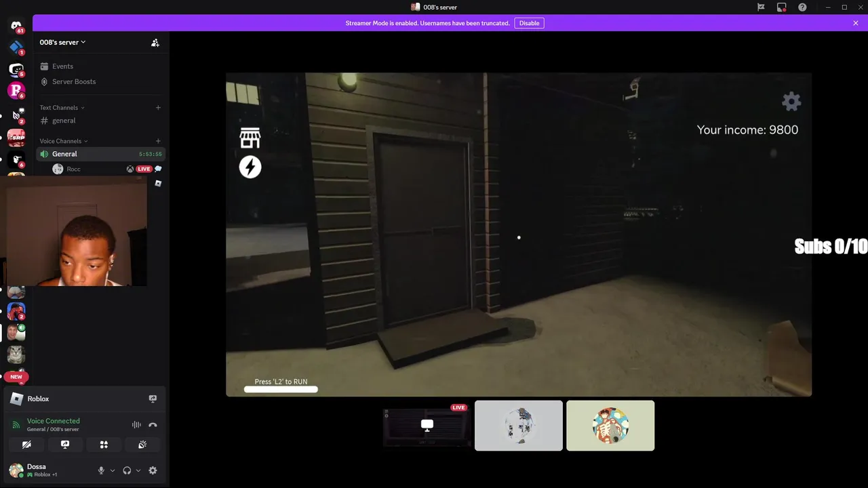Click the Voice Connected status text
This screenshot has width=868, height=488.
53,421
